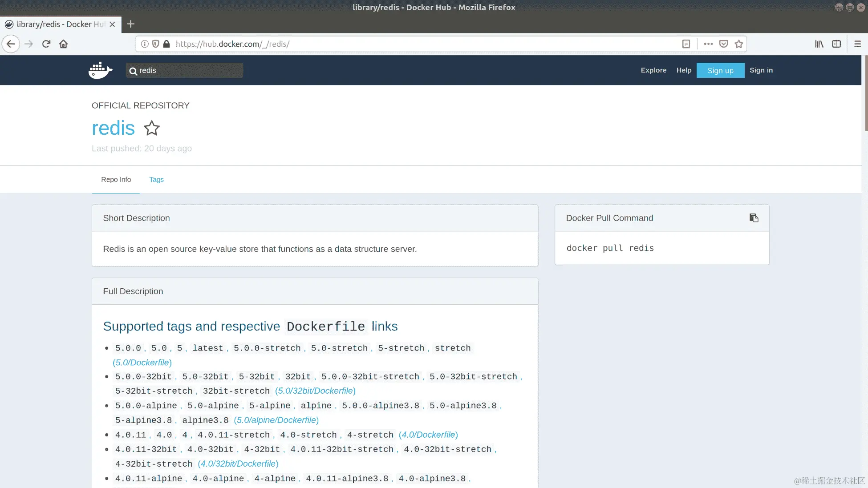This screenshot has width=868, height=488.
Task: Open the Firefox hamburger menu
Action: click(x=857, y=44)
